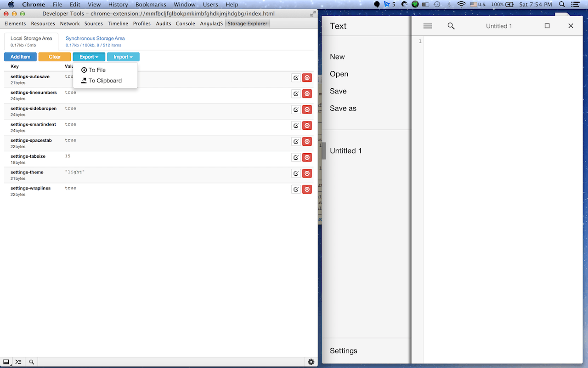Viewport: 588px width, 368px height.
Task: Switch to the Console tab
Action: [185, 23]
